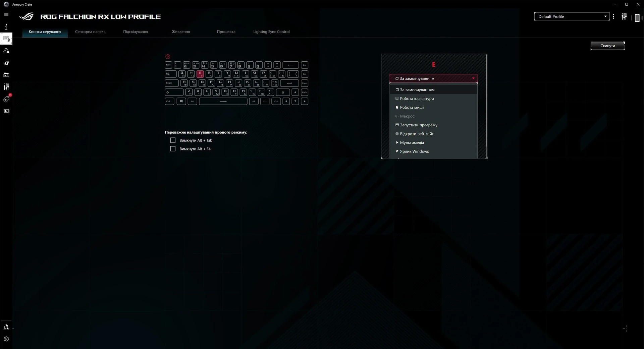Enable the 'Вимкнути Alt + F4' checkbox

(x=173, y=149)
